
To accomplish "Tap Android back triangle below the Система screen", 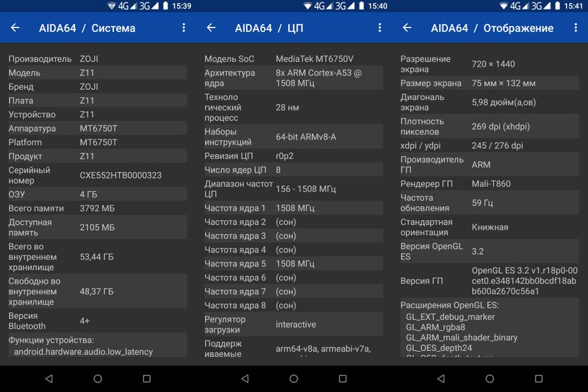I will pyautogui.click(x=49, y=379).
